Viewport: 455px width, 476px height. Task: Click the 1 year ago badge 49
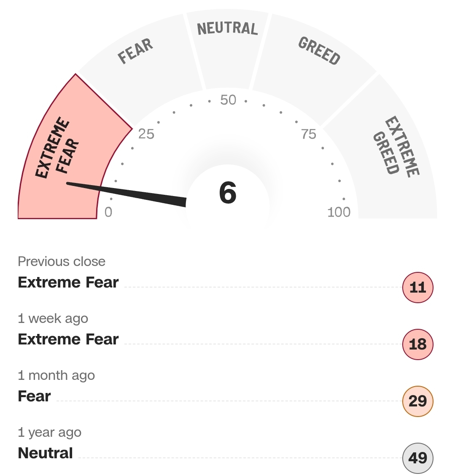coord(418,458)
